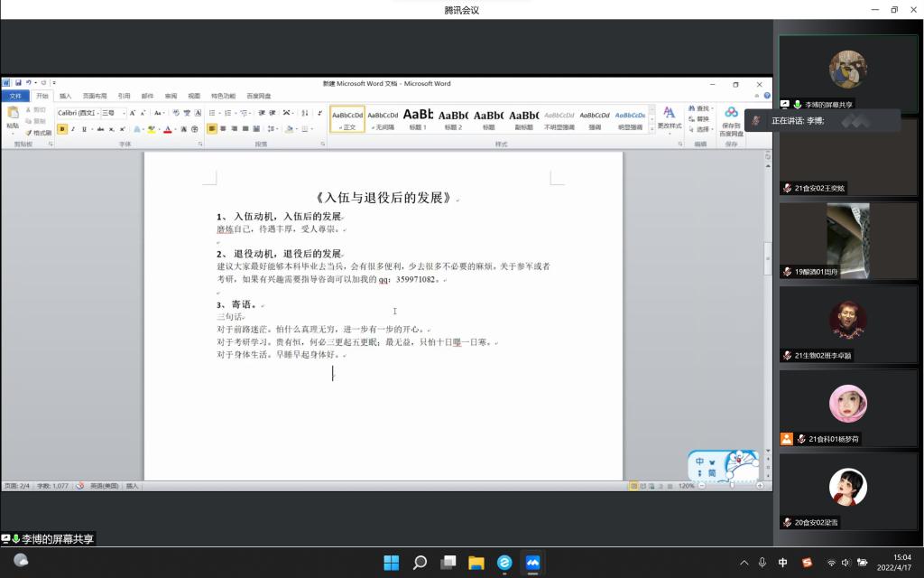Click the save icon in quick access toolbar
This screenshot has width=924, height=578.
18,83
